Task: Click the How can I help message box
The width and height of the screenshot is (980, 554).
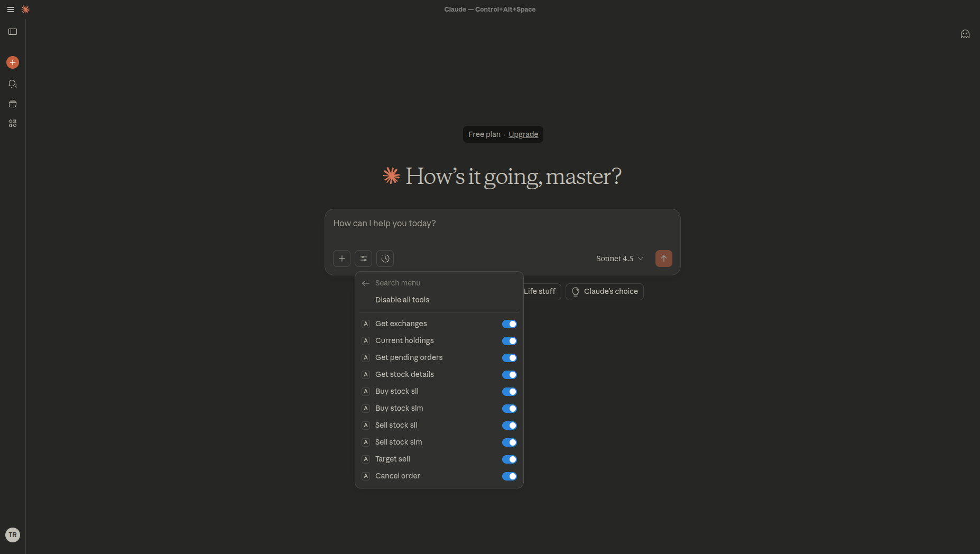Action: coord(502,224)
